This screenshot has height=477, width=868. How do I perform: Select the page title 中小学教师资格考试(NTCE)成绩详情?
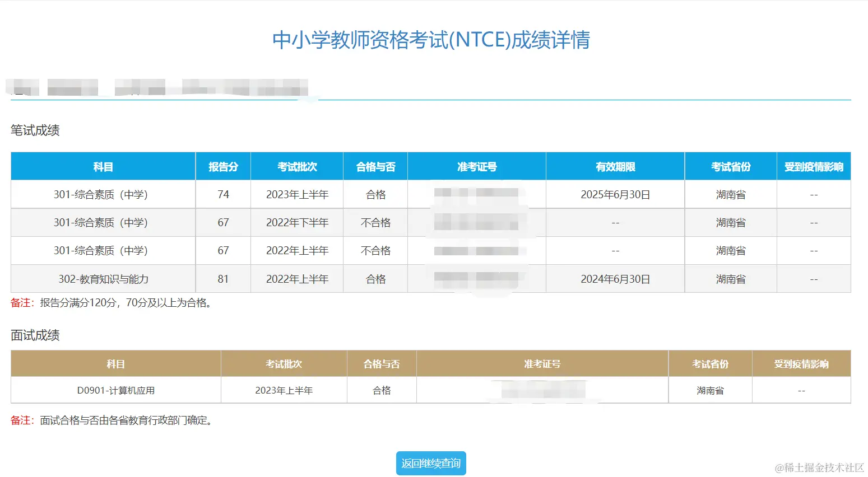431,40
